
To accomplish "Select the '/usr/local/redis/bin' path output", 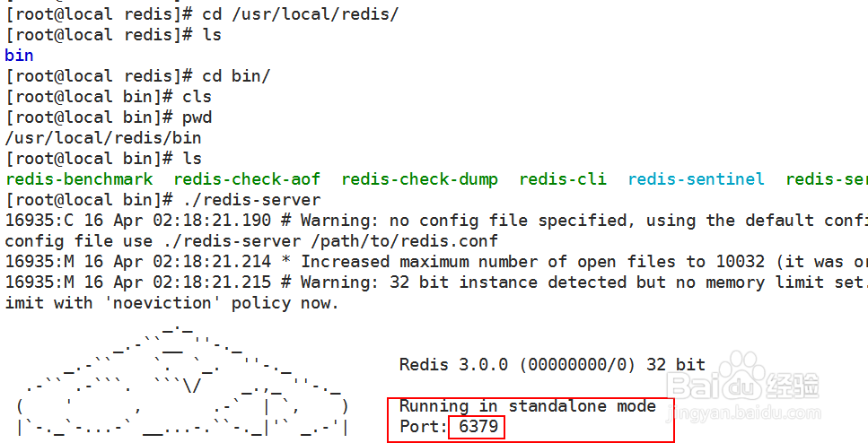I will tap(103, 138).
